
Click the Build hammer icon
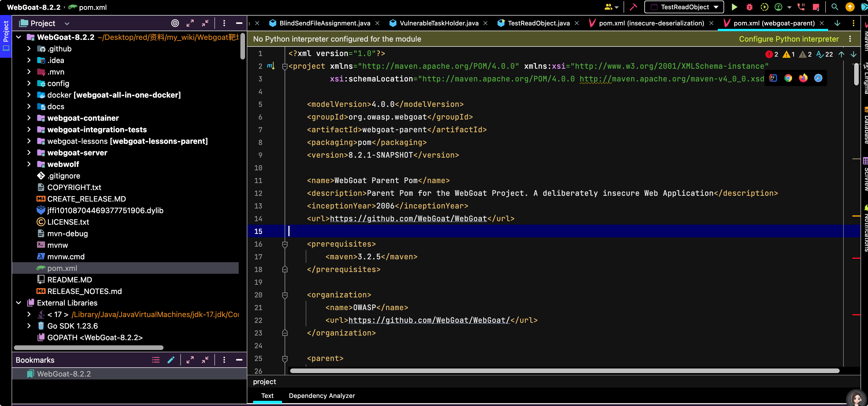tap(633, 7)
